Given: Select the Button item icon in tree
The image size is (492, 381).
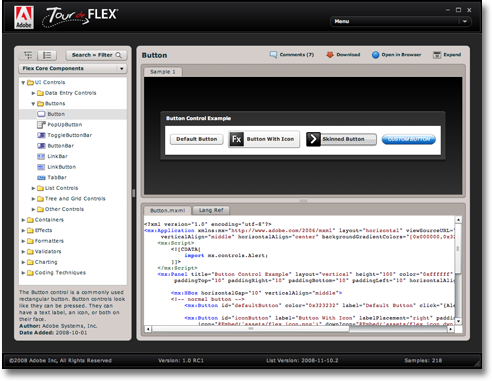Looking at the screenshot, I should (41, 114).
